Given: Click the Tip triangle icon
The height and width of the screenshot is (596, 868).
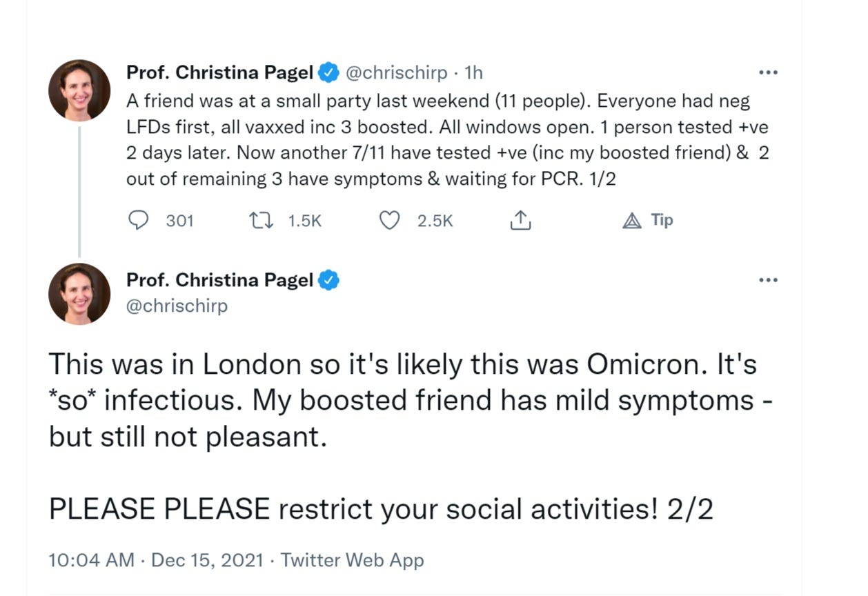Looking at the screenshot, I should [x=631, y=221].
